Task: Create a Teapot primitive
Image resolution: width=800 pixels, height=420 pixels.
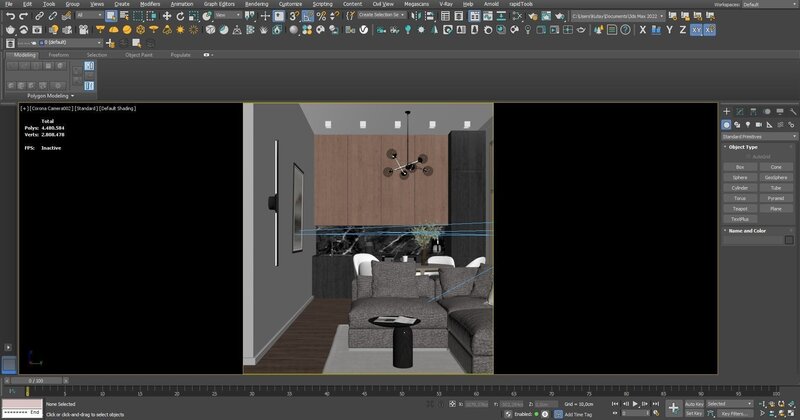Action: (x=739, y=208)
